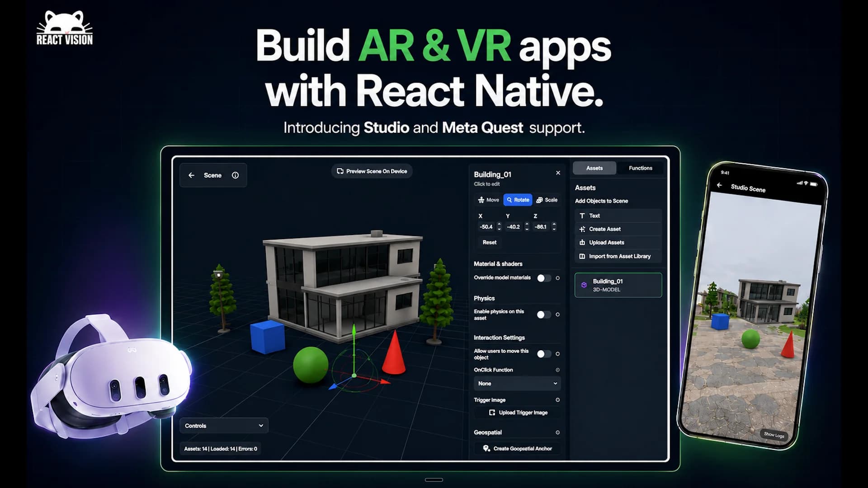Select the Scale transform tool
The height and width of the screenshot is (488, 868).
(x=547, y=200)
